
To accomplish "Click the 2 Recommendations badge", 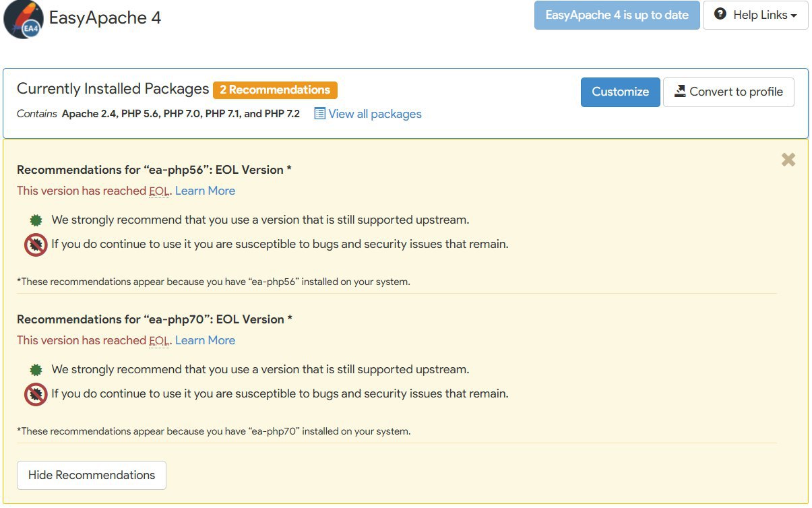I will coord(275,90).
